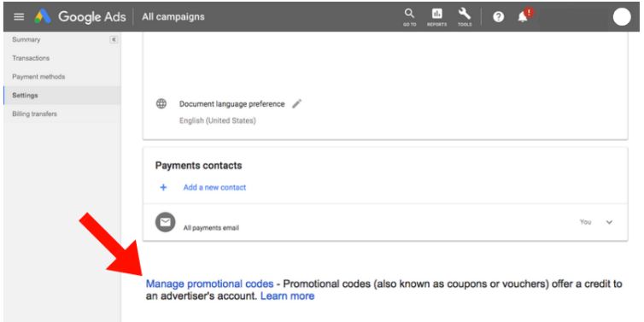
Task: Collapse the sidebar with the arrow icon
Action: (x=114, y=40)
